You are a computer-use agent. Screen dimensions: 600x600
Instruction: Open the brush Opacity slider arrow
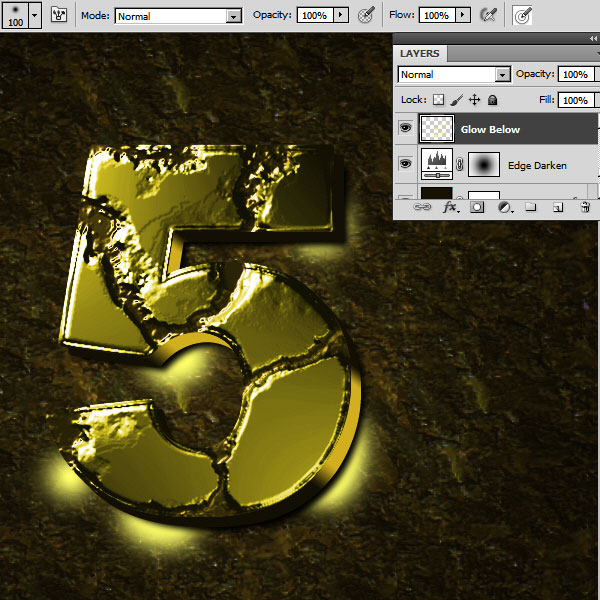point(341,16)
